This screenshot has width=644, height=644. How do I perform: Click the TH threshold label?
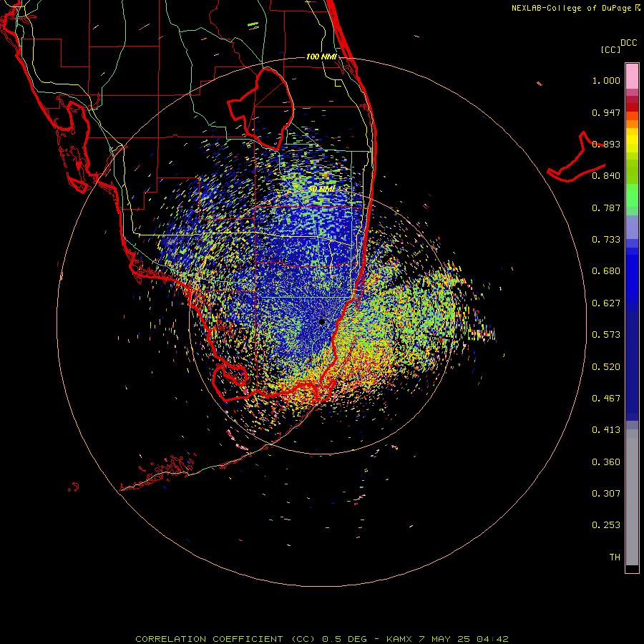pos(615,557)
